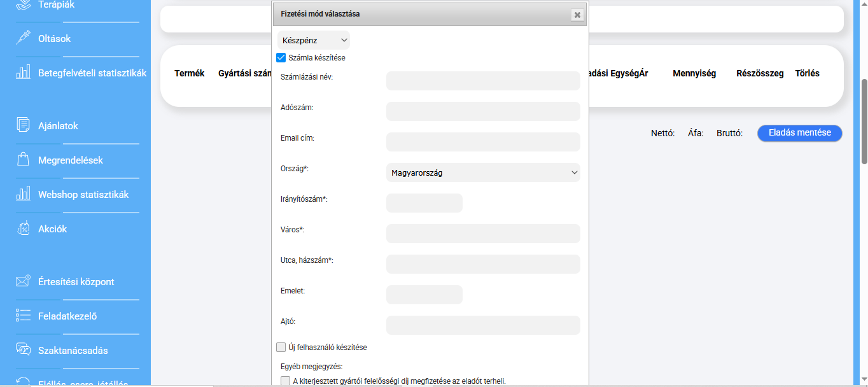Close the Fizetési mód választása dialog
868x387 pixels.
(577, 15)
